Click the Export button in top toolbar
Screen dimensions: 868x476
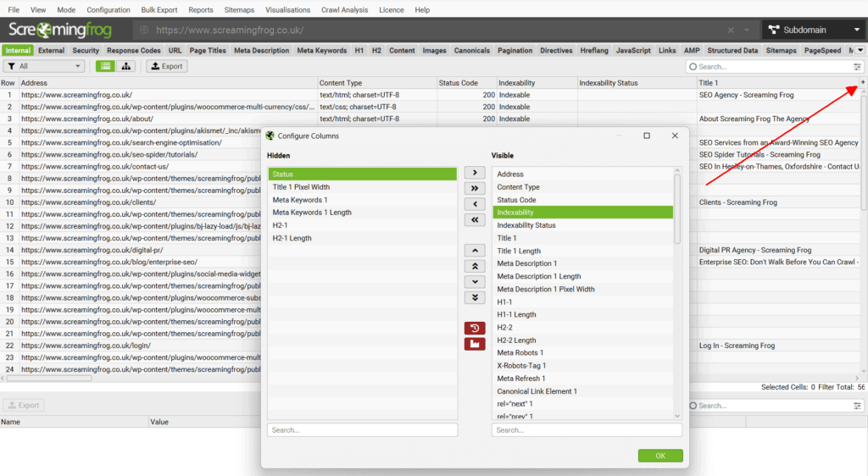coord(166,66)
